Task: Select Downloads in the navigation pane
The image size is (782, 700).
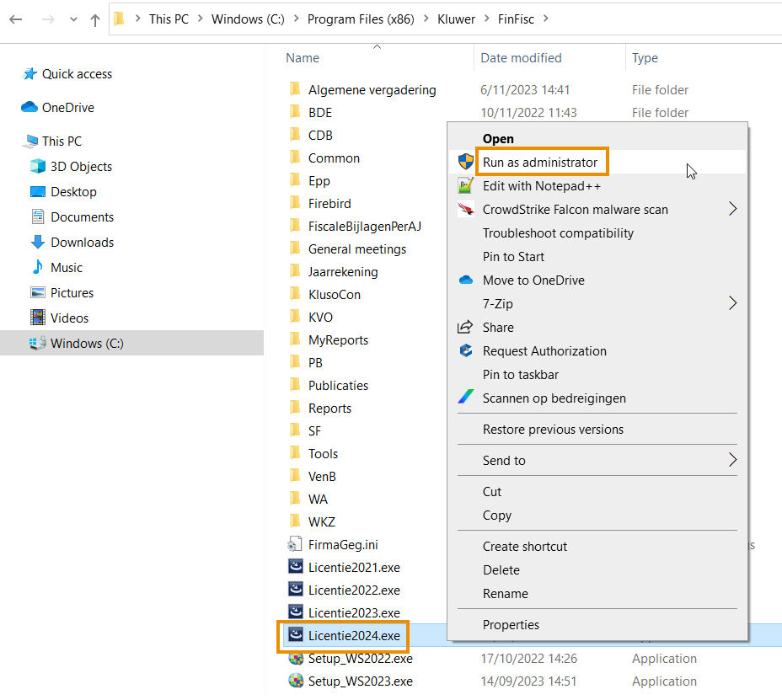Action: coord(82,243)
